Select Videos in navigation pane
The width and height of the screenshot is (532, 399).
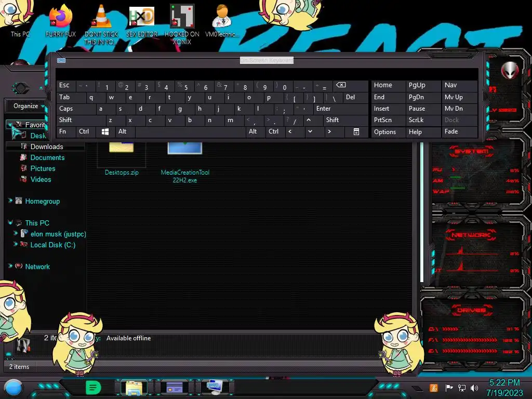point(41,179)
